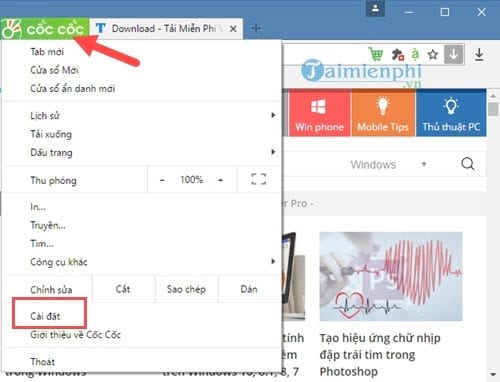Open the downloads arrow icon at the far right
The width and height of the screenshot is (500, 382).
pyautogui.click(x=479, y=54)
